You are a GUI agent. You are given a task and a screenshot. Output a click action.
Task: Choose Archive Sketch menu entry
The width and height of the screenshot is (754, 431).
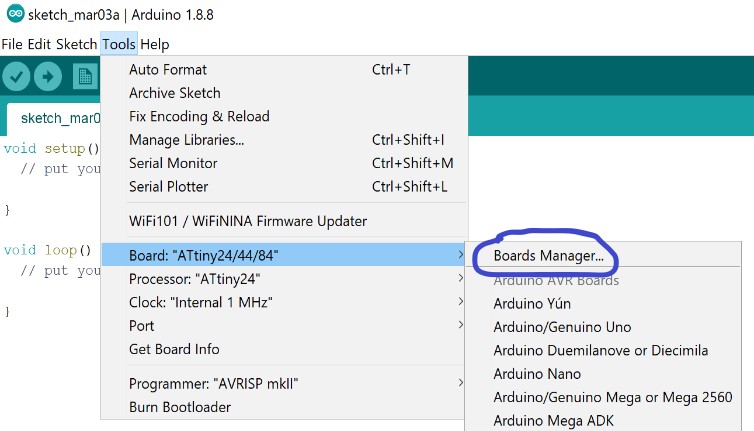click(x=284, y=93)
